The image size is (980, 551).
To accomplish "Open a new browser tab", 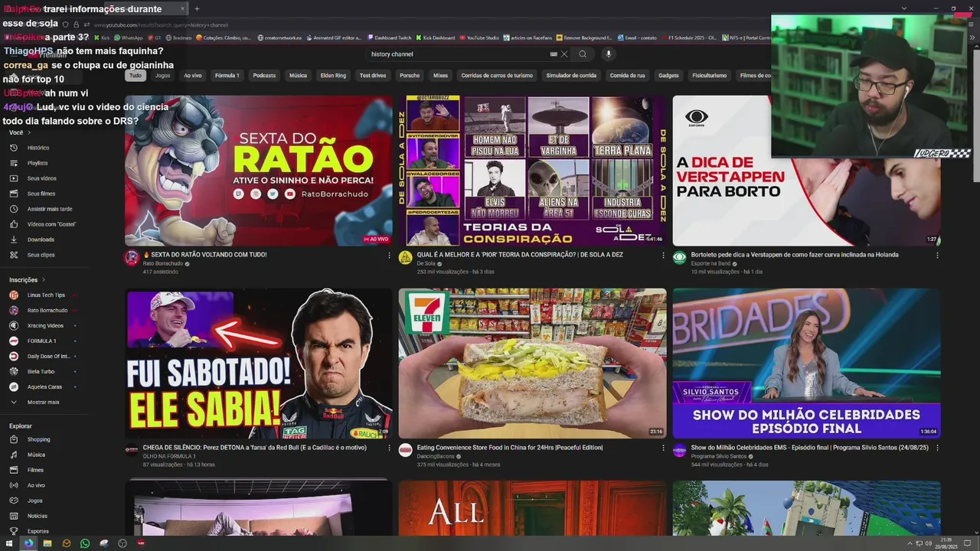I will click(x=197, y=9).
